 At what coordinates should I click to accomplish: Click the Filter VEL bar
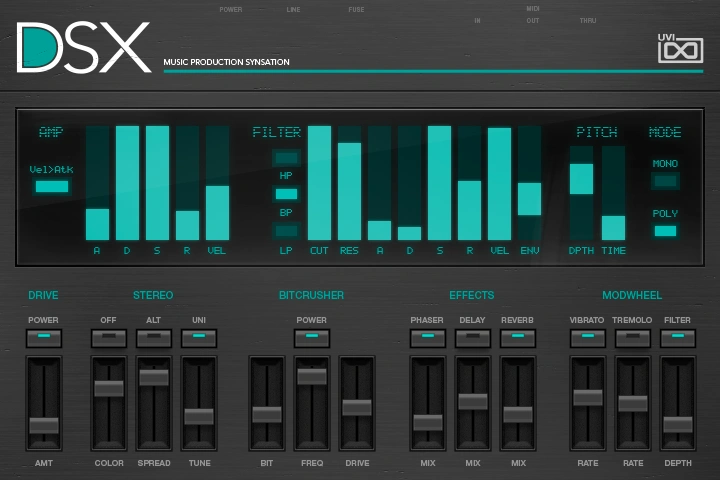click(x=500, y=183)
